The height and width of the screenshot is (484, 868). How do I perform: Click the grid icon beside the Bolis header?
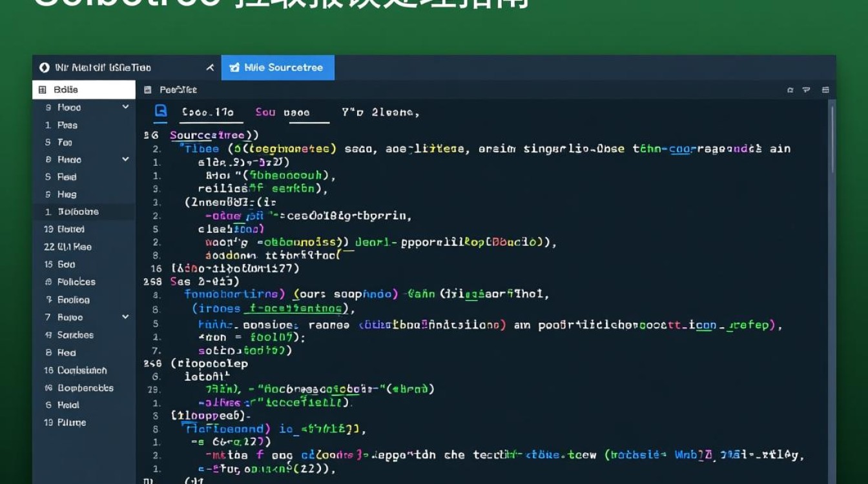coord(43,90)
